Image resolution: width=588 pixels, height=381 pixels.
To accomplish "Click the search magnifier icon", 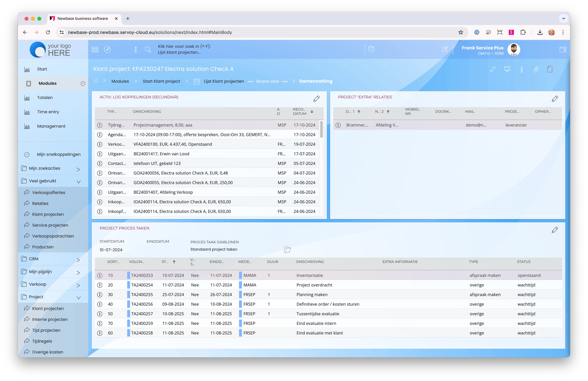I will pyautogui.click(x=148, y=49).
